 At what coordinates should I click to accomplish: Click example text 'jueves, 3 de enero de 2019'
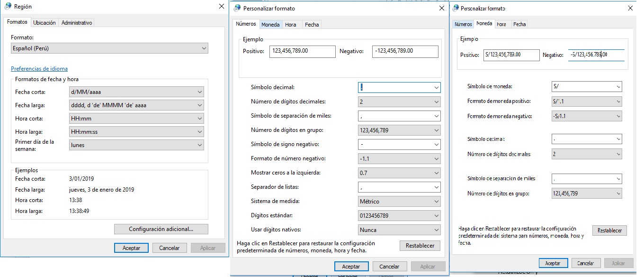pyautogui.click(x=101, y=190)
